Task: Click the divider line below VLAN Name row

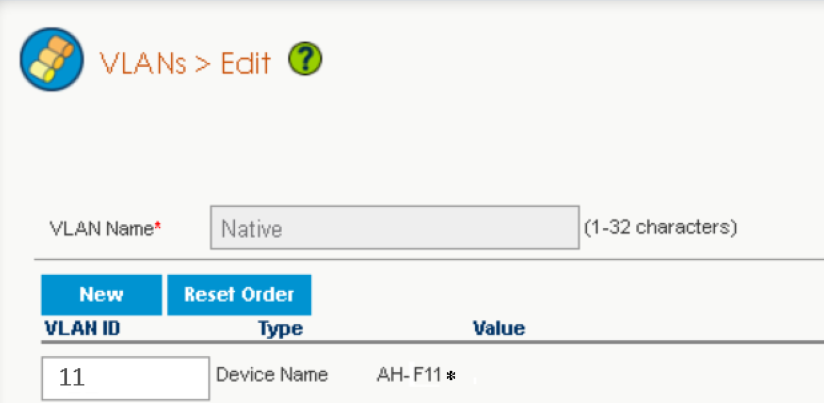Action: point(430,259)
